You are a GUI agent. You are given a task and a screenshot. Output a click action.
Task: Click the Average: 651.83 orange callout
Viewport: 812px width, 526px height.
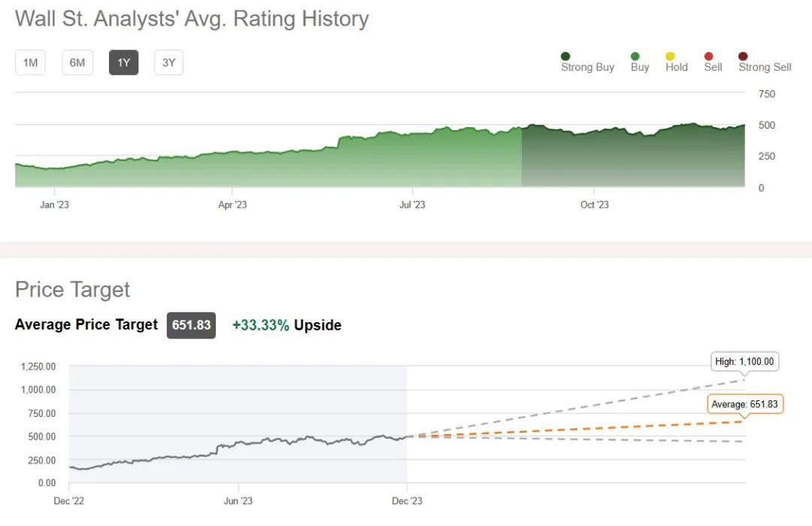tap(744, 404)
